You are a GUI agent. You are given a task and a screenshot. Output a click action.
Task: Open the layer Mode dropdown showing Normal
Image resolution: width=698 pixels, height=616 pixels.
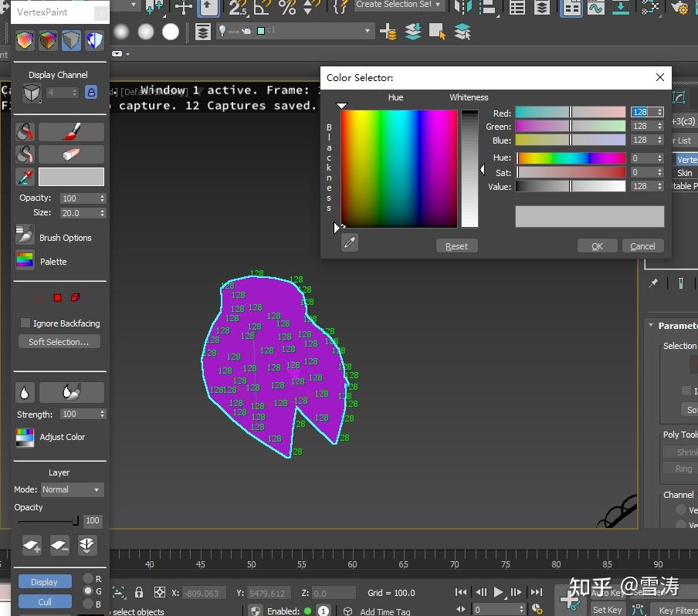(72, 489)
